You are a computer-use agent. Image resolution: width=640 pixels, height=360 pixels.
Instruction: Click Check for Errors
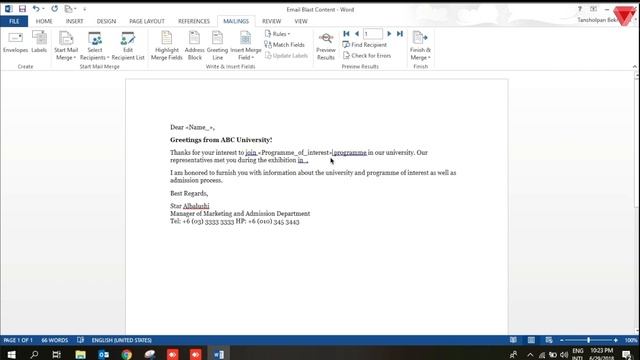tap(367, 56)
